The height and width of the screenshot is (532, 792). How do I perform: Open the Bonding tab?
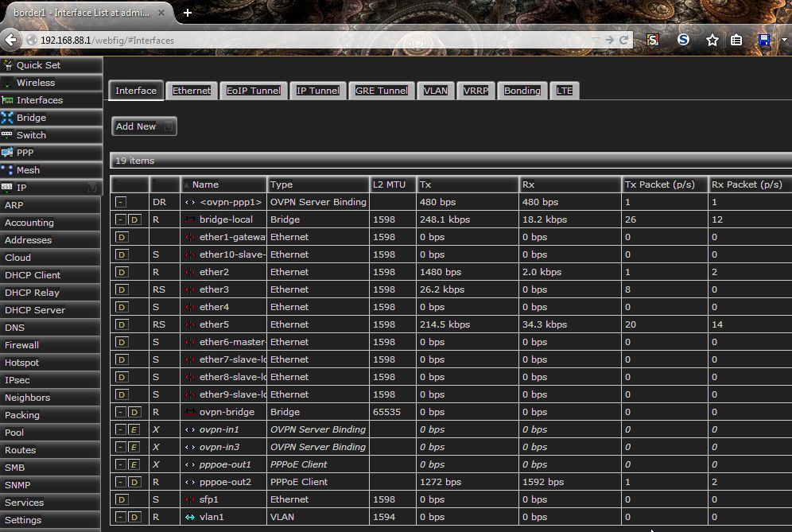pyautogui.click(x=522, y=91)
